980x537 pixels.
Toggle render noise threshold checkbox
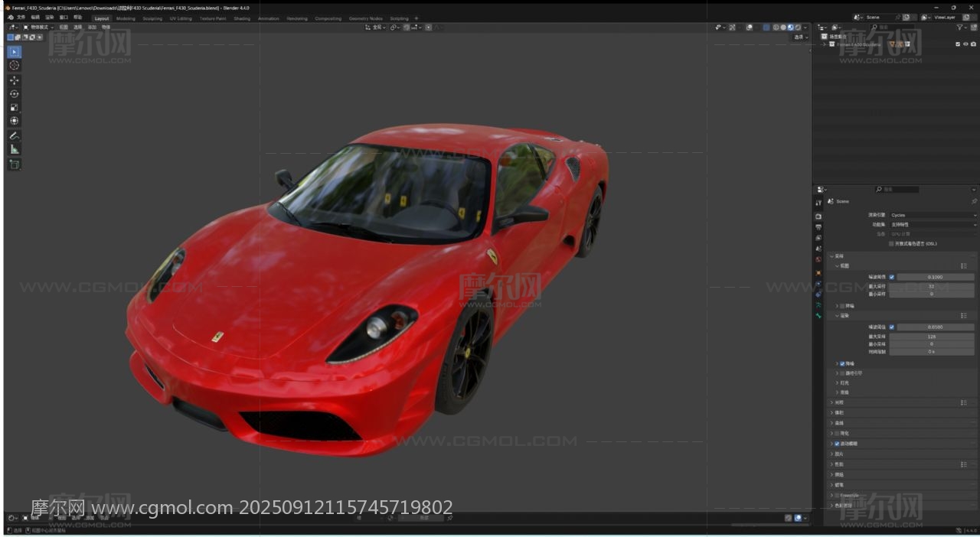(x=892, y=327)
